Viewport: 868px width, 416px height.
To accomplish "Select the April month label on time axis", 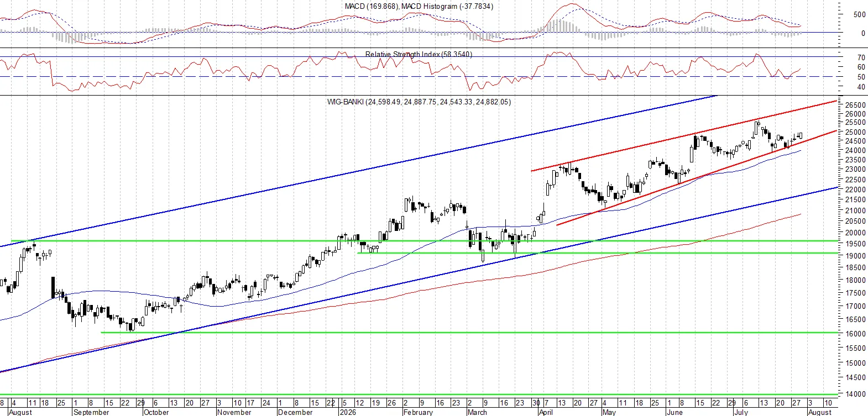I will pos(546,412).
